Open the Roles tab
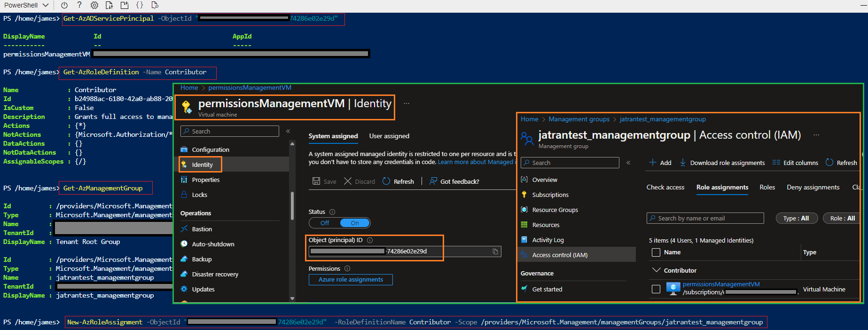868x330 pixels. click(x=767, y=187)
